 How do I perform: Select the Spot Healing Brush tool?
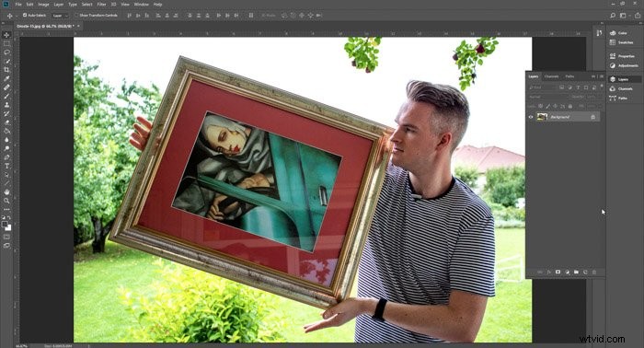pyautogui.click(x=6, y=87)
